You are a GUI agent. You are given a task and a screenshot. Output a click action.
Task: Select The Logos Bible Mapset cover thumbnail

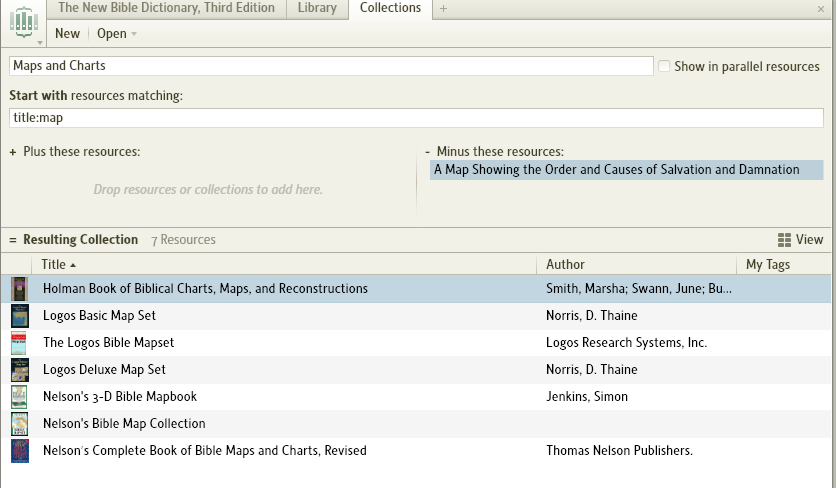click(19, 343)
